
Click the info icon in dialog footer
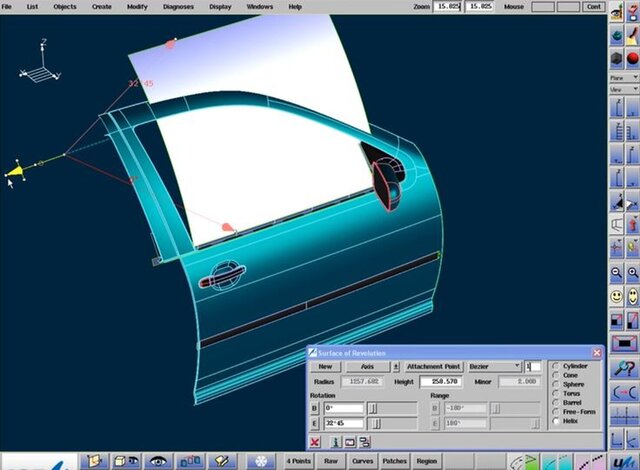(336, 442)
